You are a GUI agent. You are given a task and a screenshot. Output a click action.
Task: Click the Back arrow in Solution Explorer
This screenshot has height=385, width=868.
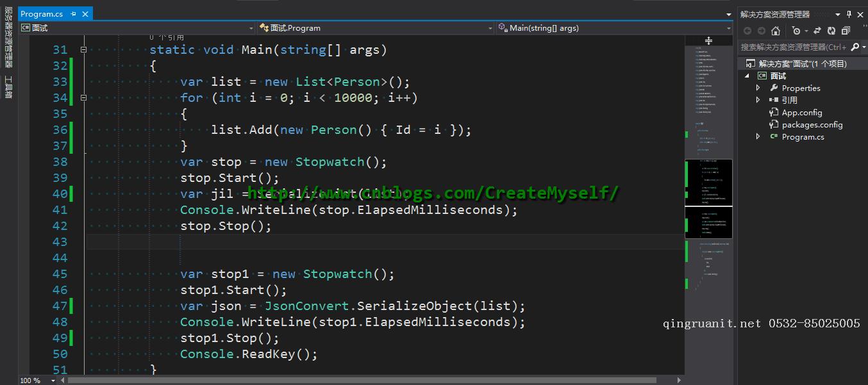[747, 31]
